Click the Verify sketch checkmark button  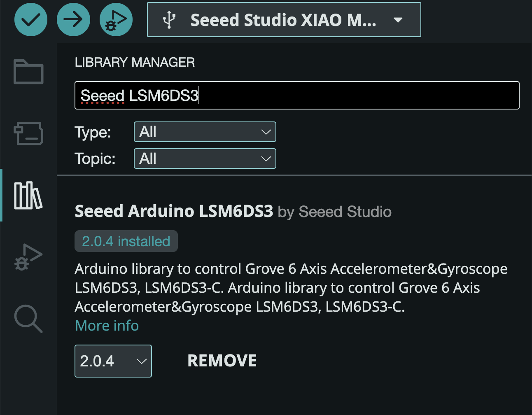(31, 19)
